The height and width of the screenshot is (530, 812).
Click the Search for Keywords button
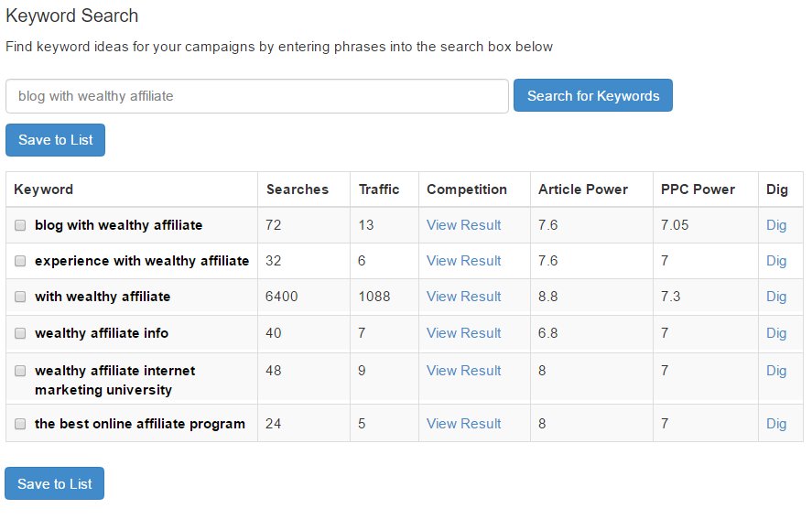(593, 95)
